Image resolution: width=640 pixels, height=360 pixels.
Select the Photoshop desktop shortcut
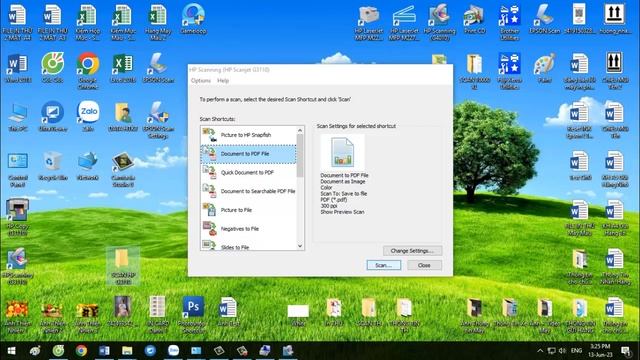(x=193, y=315)
